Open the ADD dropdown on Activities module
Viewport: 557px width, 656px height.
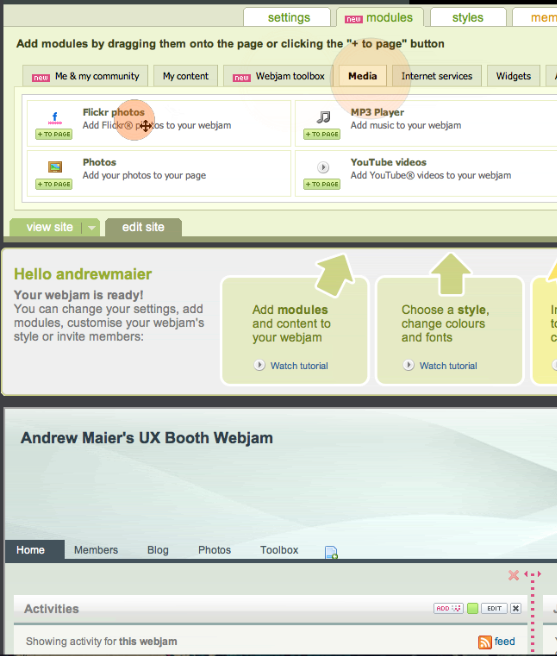448,608
